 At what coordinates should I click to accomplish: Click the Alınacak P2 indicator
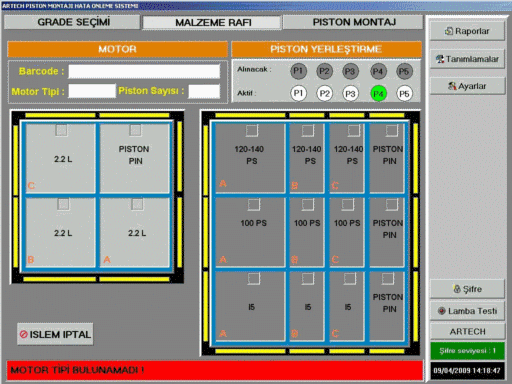pyautogui.click(x=324, y=71)
